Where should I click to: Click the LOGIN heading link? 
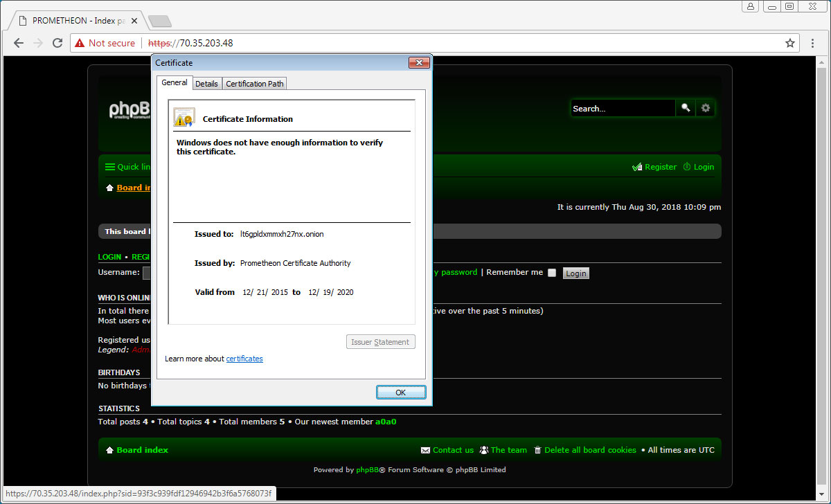tap(109, 257)
